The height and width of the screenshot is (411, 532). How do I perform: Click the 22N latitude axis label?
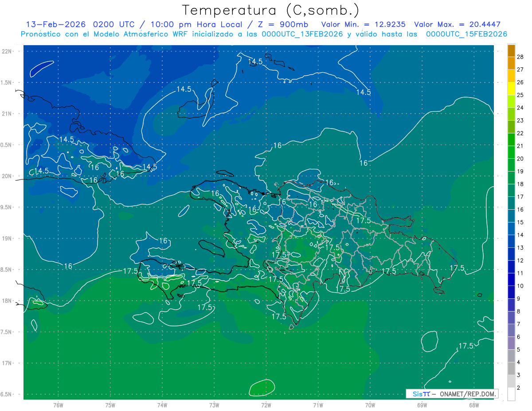[8, 51]
